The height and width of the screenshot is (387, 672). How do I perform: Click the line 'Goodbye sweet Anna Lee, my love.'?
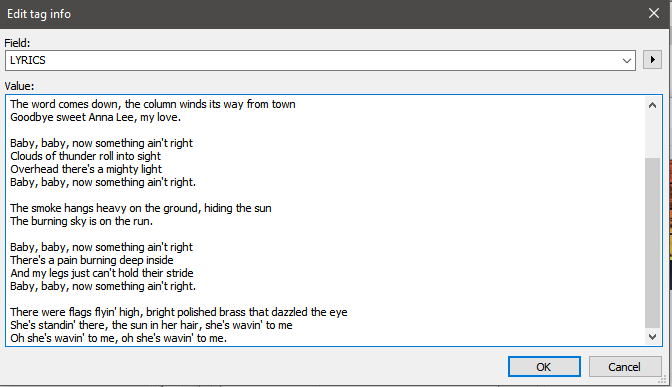point(96,117)
